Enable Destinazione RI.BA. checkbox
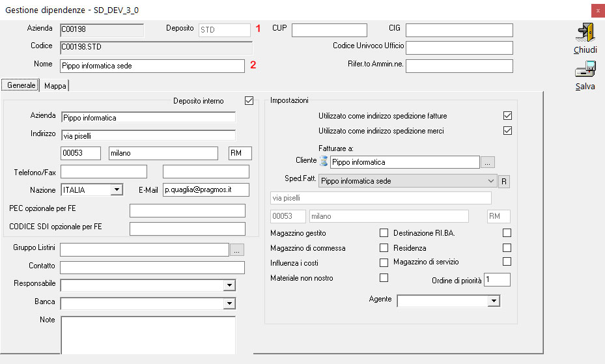The width and height of the screenshot is (605, 364). coord(507,233)
